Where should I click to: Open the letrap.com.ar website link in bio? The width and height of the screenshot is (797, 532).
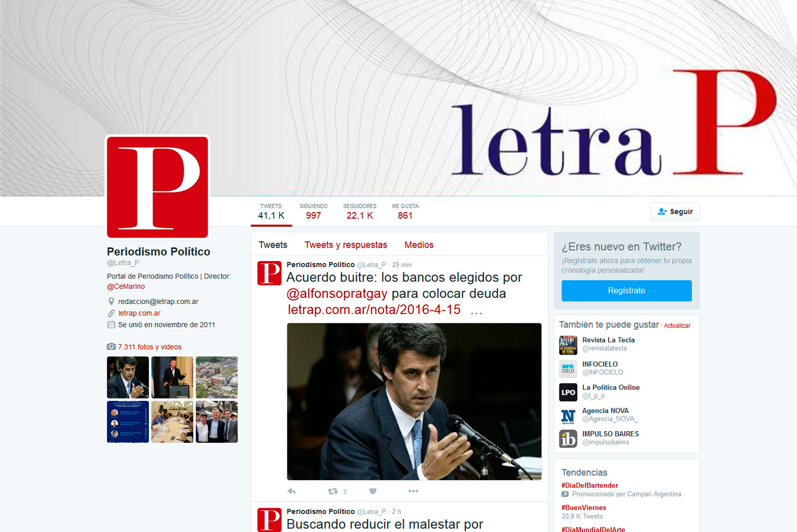point(139,313)
